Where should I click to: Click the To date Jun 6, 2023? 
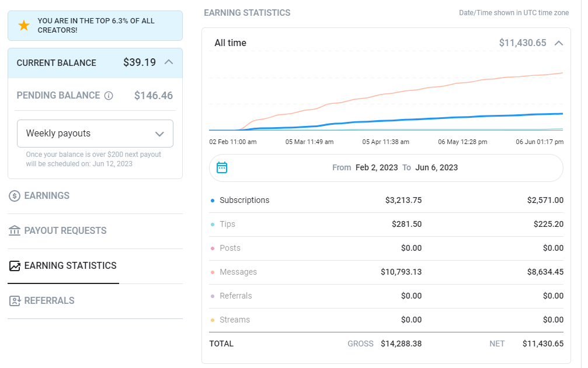click(x=437, y=168)
